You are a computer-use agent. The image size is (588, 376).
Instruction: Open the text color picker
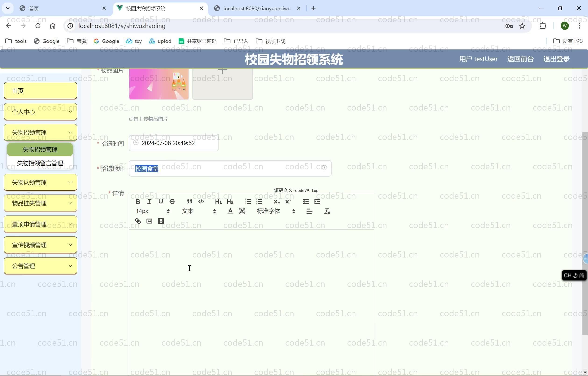[x=230, y=211]
